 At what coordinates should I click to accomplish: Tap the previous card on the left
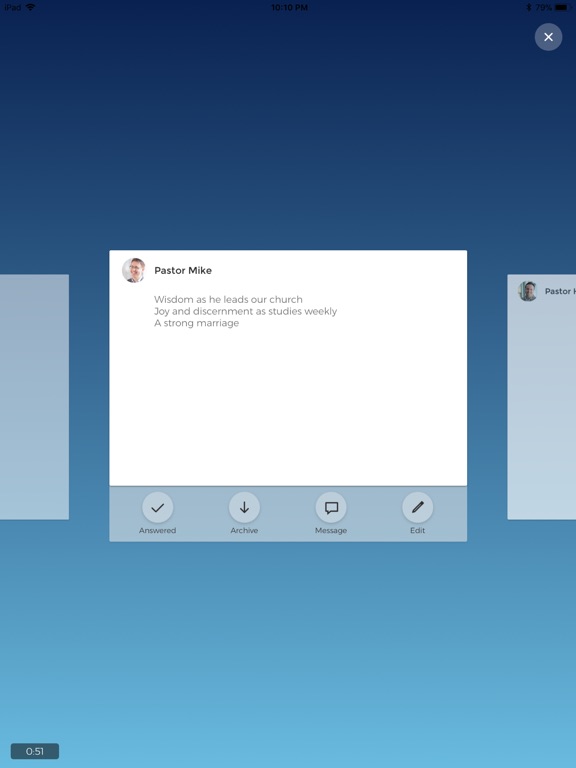(x=34, y=397)
